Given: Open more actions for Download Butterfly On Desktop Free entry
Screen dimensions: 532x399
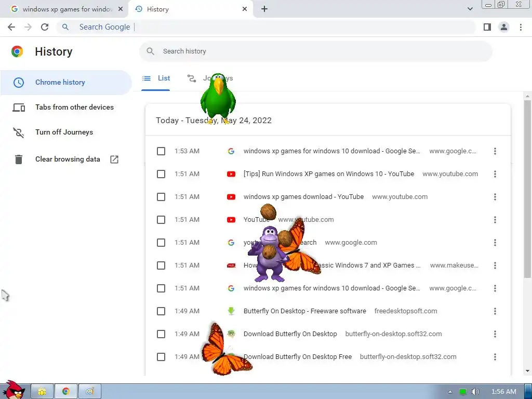Looking at the screenshot, I should 495,357.
